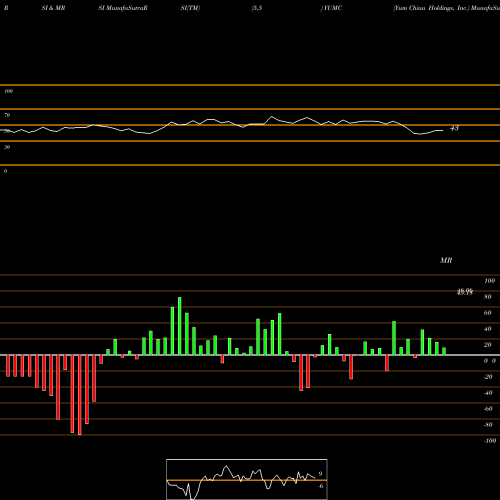Viewport: 500px width, 500px height.
Task: Click the "MR" panel label
Action: pyautogui.click(x=446, y=260)
